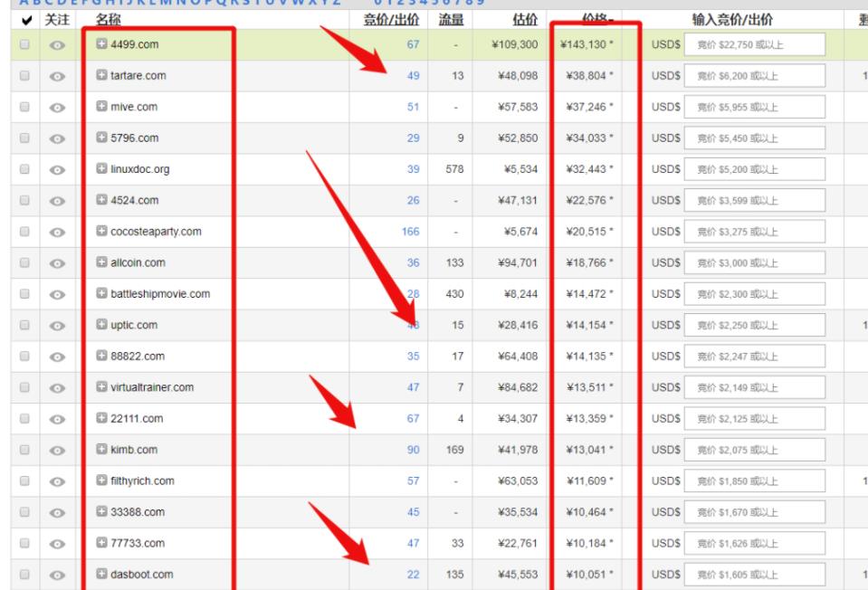Click the plus icon beside 88822.com

point(102,357)
